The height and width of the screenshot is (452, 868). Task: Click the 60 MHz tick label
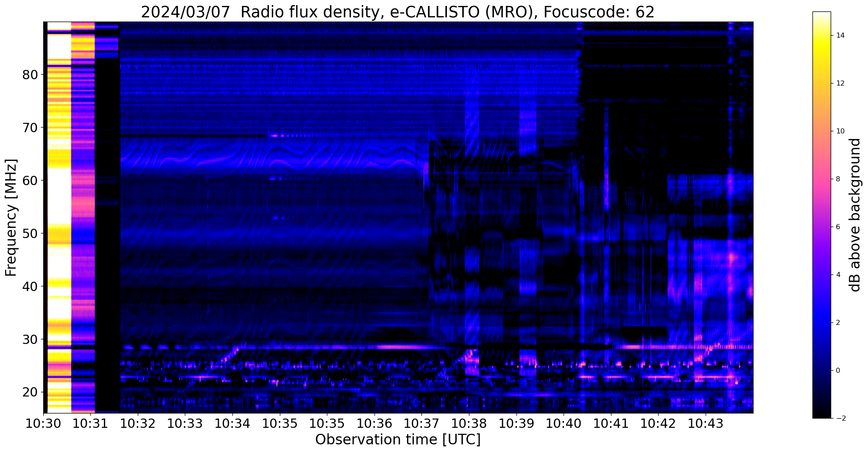tap(30, 180)
